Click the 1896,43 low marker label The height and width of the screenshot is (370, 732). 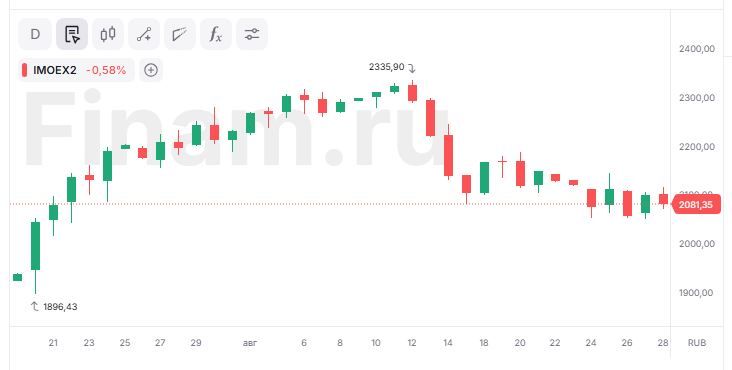click(60, 307)
